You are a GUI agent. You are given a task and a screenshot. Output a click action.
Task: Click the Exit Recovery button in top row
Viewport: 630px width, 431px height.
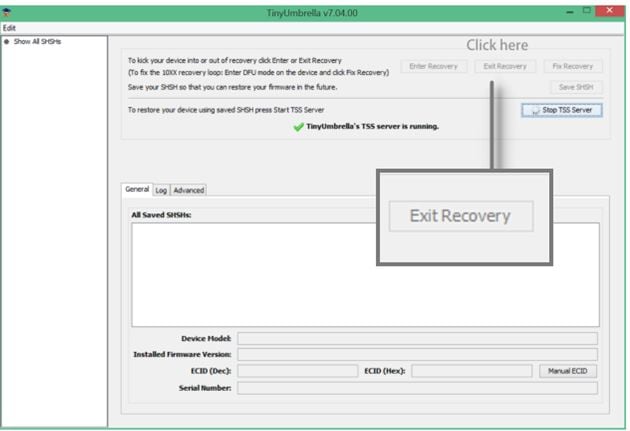pos(505,66)
